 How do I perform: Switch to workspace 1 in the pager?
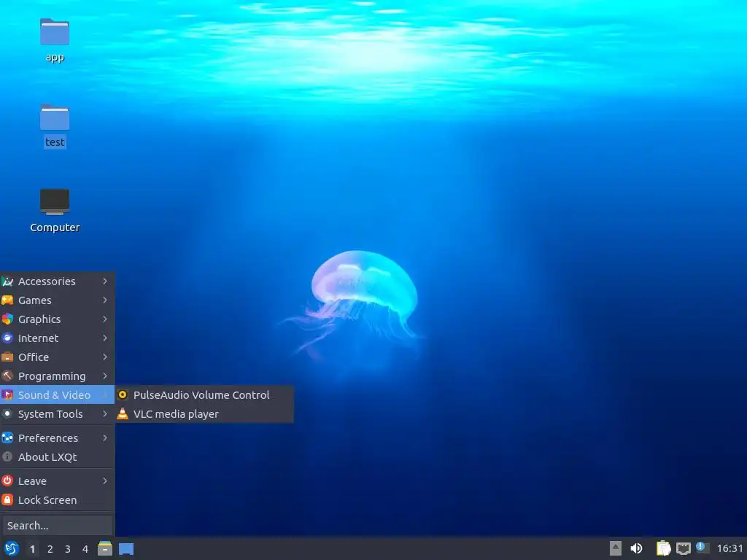click(x=32, y=549)
